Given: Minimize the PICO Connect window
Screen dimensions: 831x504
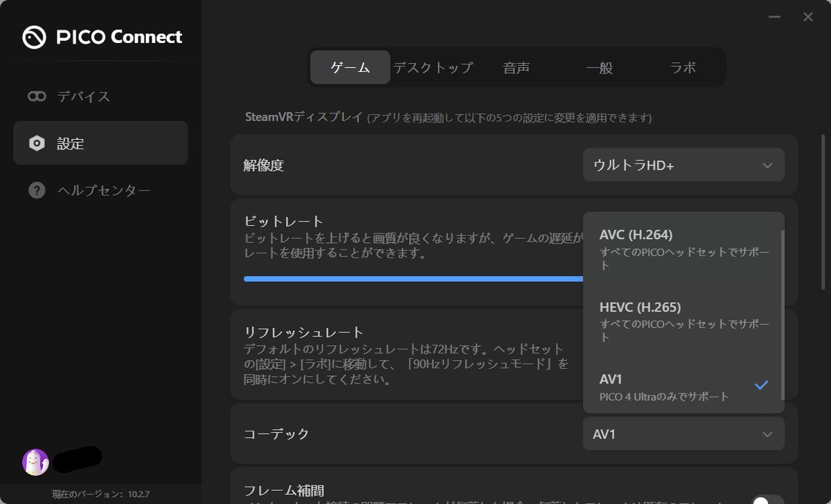Looking at the screenshot, I should pos(776,17).
